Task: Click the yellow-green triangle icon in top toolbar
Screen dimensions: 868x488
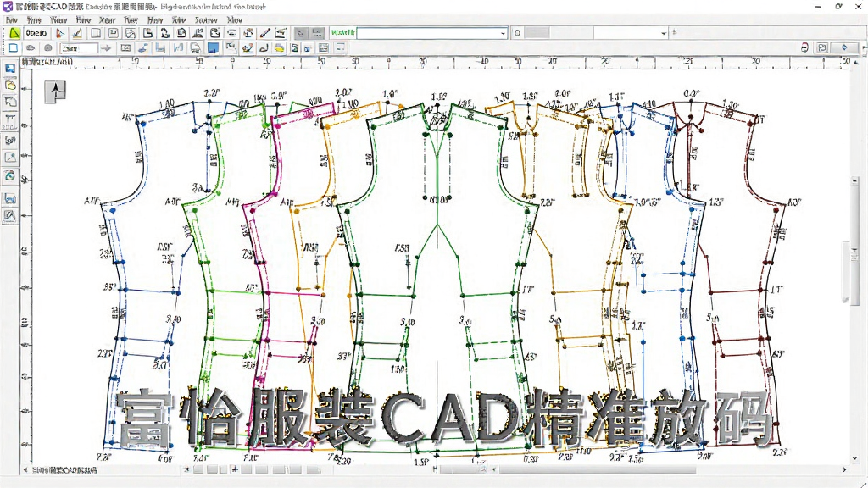Action: pos(14,33)
